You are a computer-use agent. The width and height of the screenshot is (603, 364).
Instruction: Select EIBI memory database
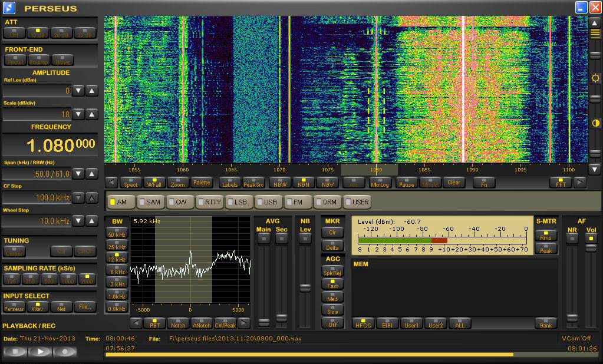click(387, 323)
